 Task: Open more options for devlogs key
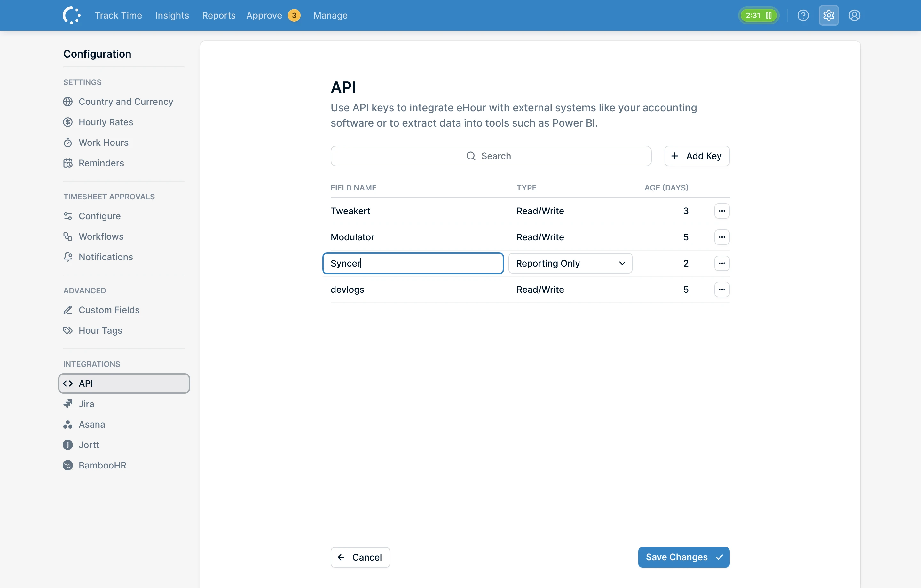coord(722,290)
